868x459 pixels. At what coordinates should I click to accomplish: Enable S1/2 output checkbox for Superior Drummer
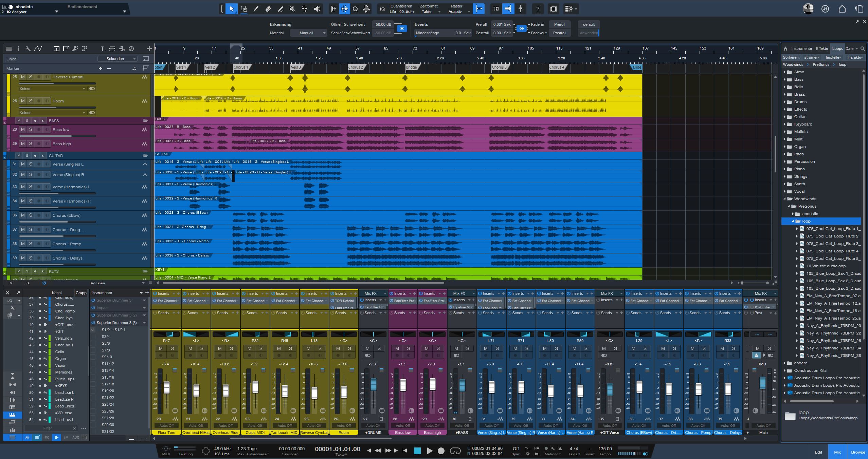click(x=93, y=330)
